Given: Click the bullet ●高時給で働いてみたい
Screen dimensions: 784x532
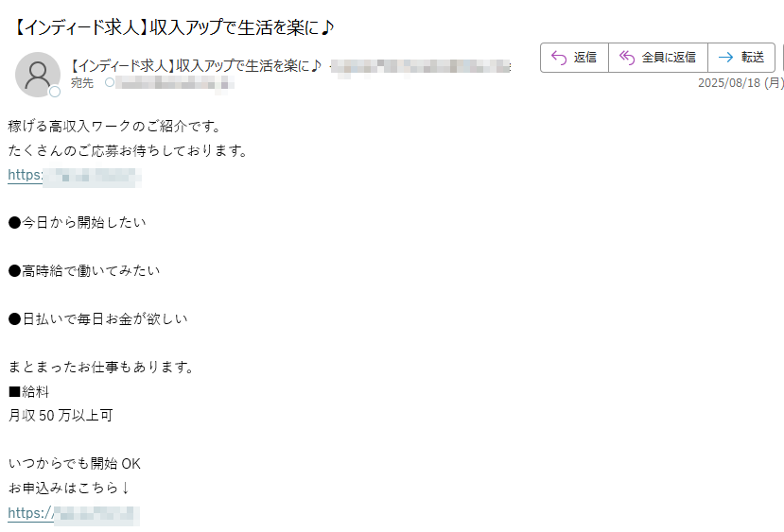Looking at the screenshot, I should [84, 271].
